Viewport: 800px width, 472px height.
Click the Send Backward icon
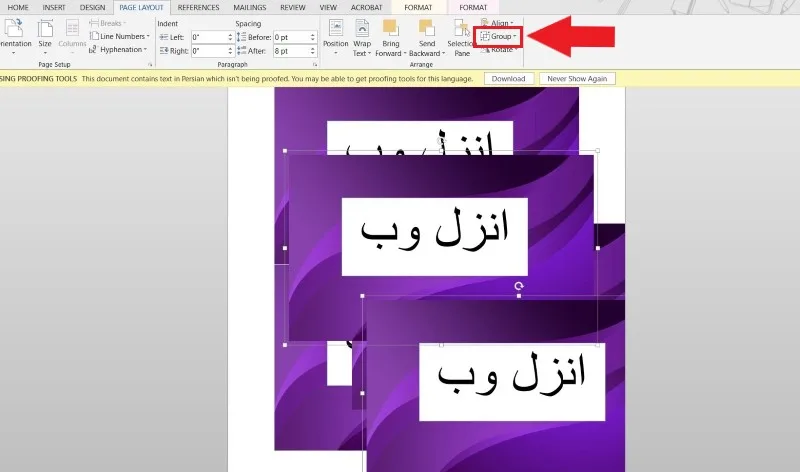point(427,28)
